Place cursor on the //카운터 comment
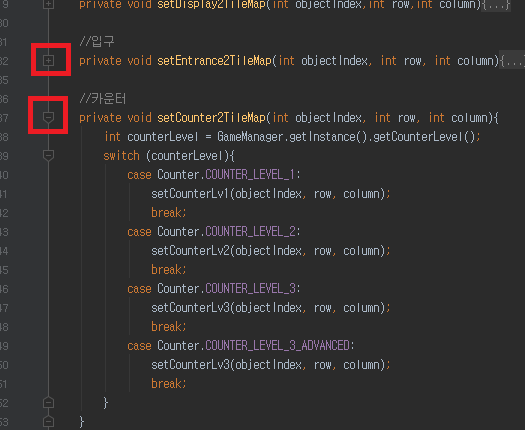 tap(102, 99)
